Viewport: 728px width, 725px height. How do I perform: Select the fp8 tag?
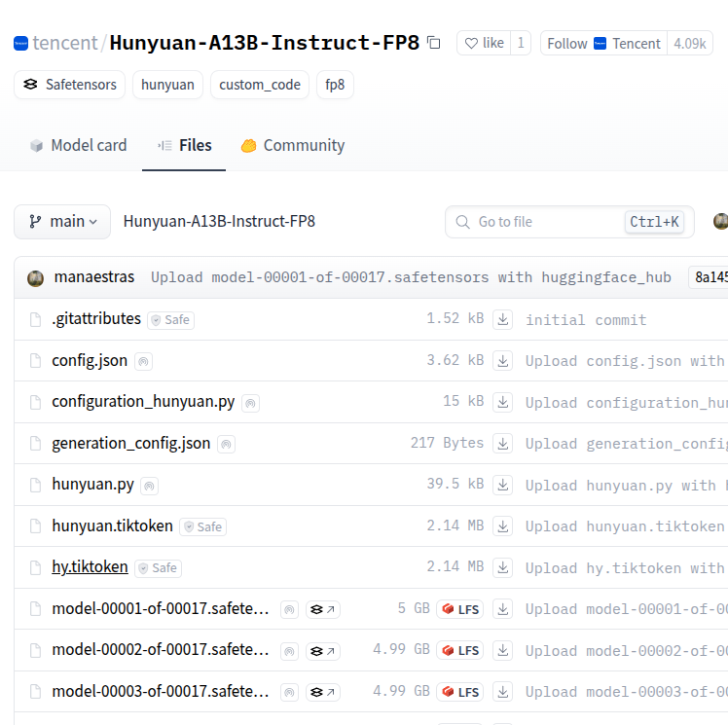[335, 85]
